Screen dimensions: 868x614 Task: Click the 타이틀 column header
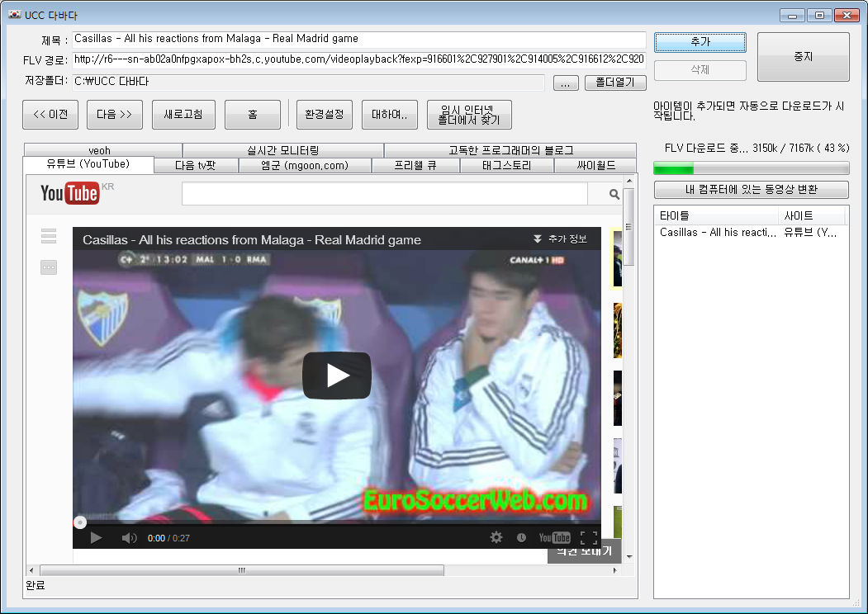(716, 215)
